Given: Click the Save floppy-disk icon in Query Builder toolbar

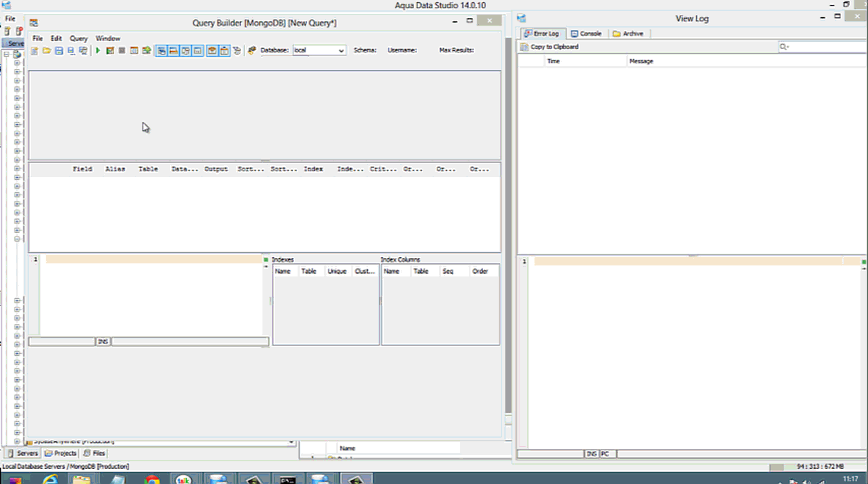Looking at the screenshot, I should (x=59, y=50).
